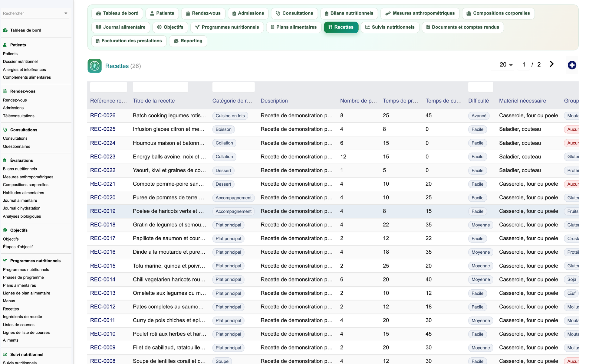This screenshot has height=364, width=589.
Task: Click sidebar Tableau de bord gauge icon
Action: (x=5, y=30)
